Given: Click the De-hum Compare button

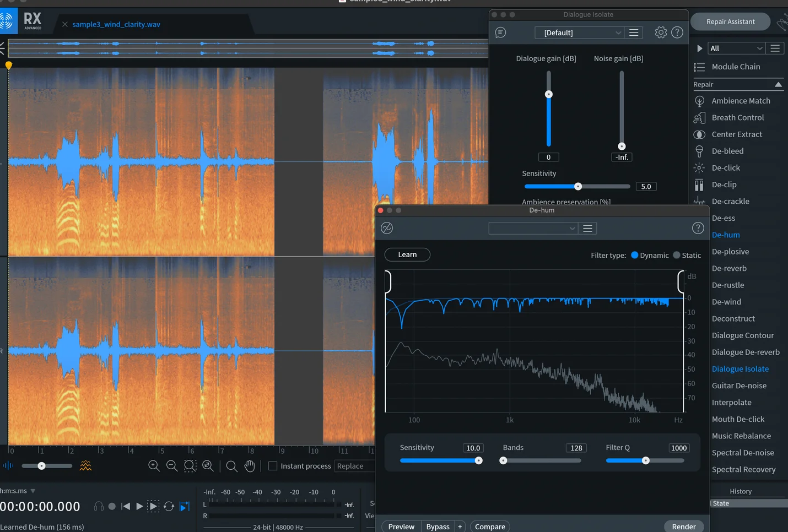Looking at the screenshot, I should point(490,526).
